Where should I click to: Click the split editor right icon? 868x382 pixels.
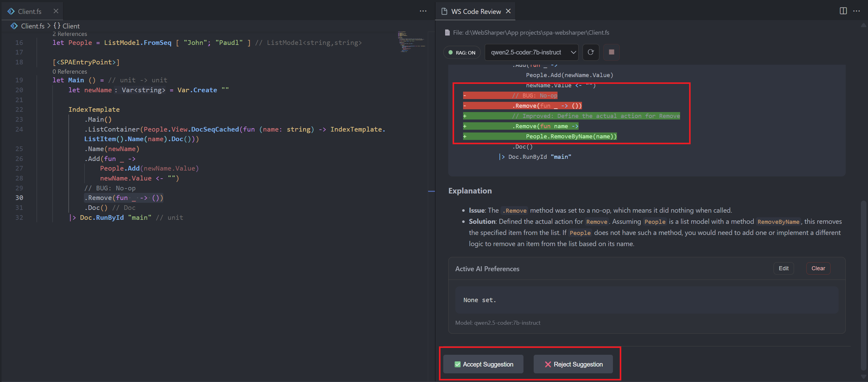(843, 11)
